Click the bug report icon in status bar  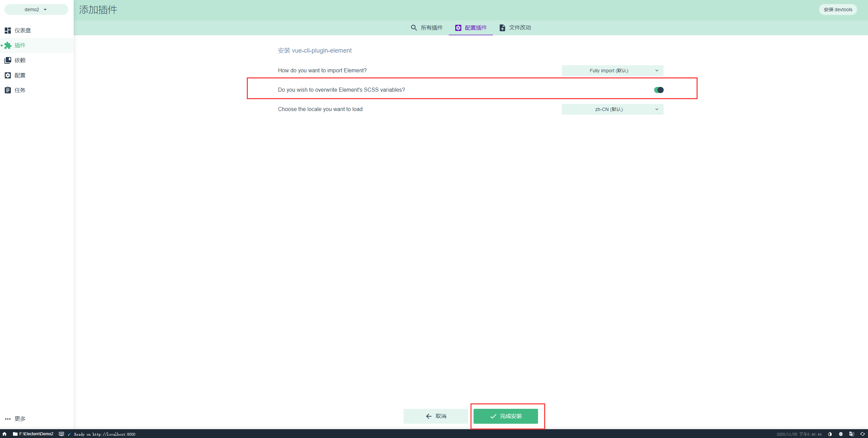click(841, 434)
